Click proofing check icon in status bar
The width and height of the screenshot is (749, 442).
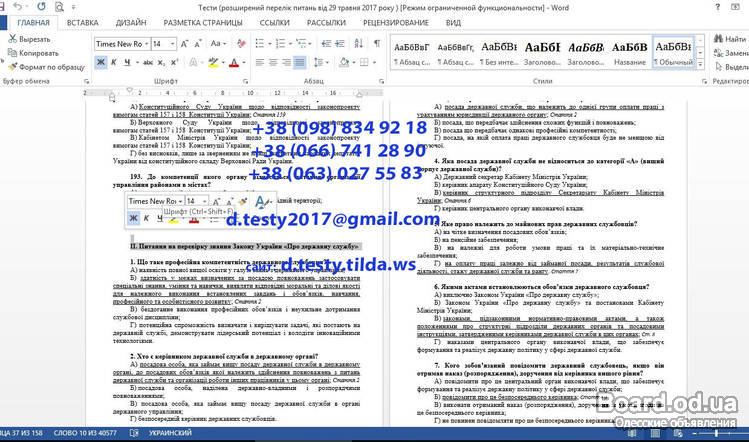click(134, 433)
